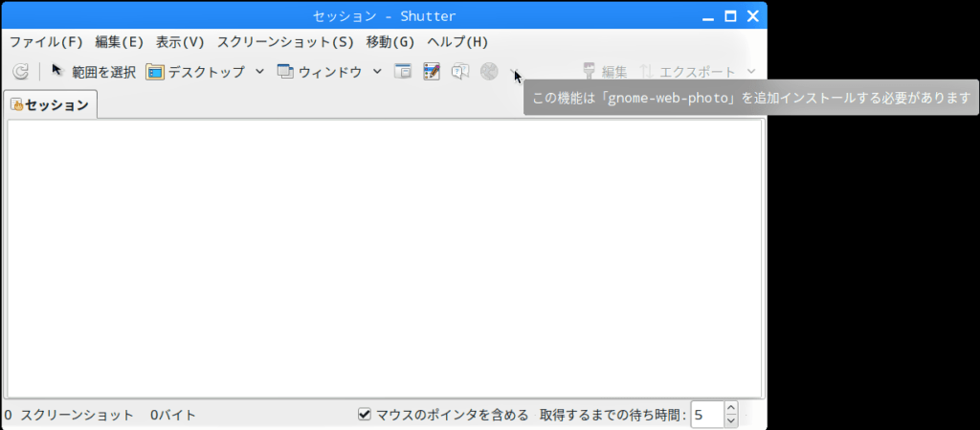Click the menu capture icon
This screenshot has height=430, width=980.
[x=432, y=72]
